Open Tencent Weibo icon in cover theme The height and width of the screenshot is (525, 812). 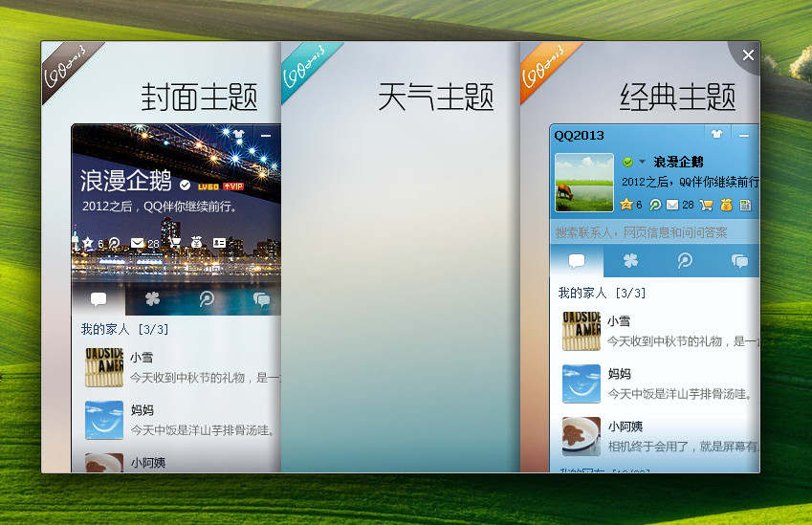tap(115, 242)
